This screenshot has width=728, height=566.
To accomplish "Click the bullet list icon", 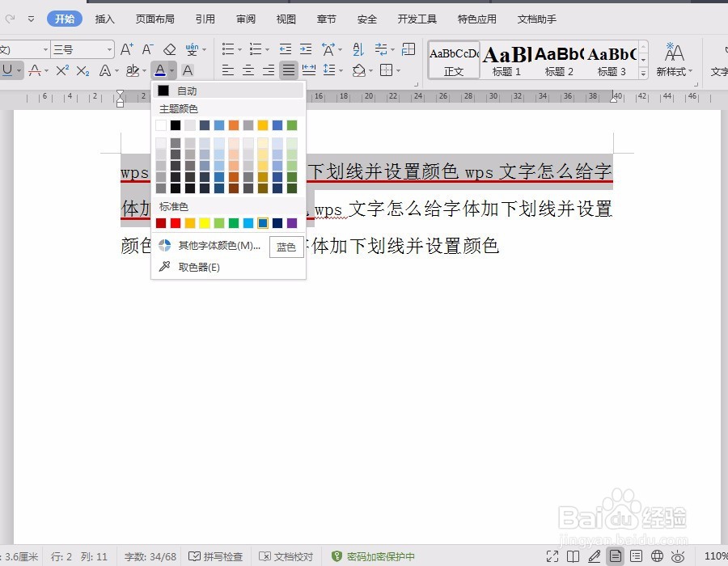I will (228, 49).
